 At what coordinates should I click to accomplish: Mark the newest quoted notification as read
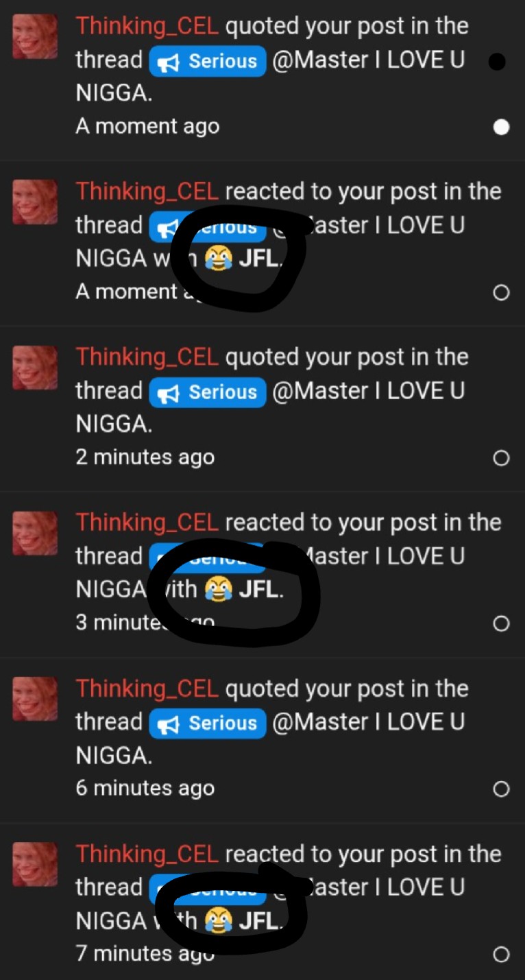point(502,128)
